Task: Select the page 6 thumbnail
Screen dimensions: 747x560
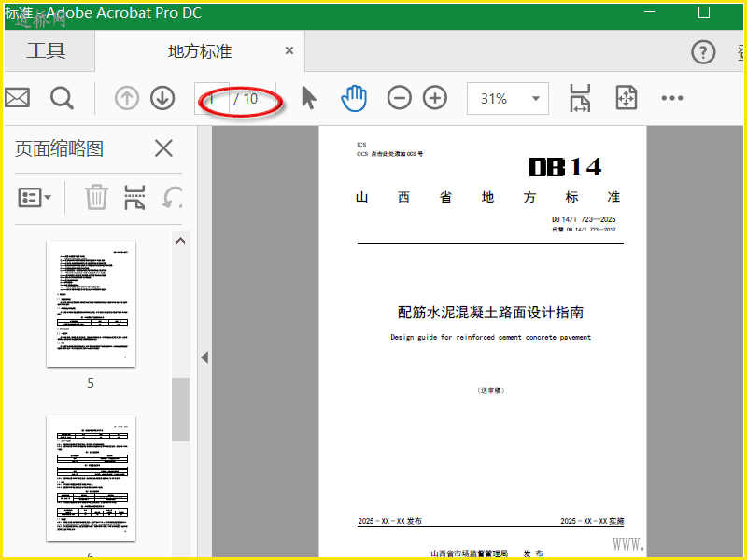Action: (91, 478)
